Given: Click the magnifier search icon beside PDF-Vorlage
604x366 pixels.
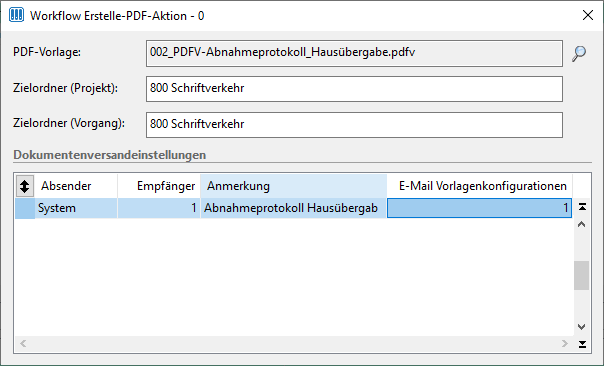Looking at the screenshot, I should click(x=579, y=54).
